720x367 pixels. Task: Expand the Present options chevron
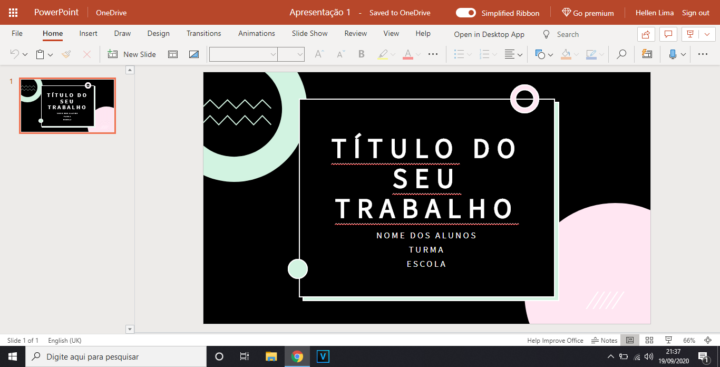(707, 34)
